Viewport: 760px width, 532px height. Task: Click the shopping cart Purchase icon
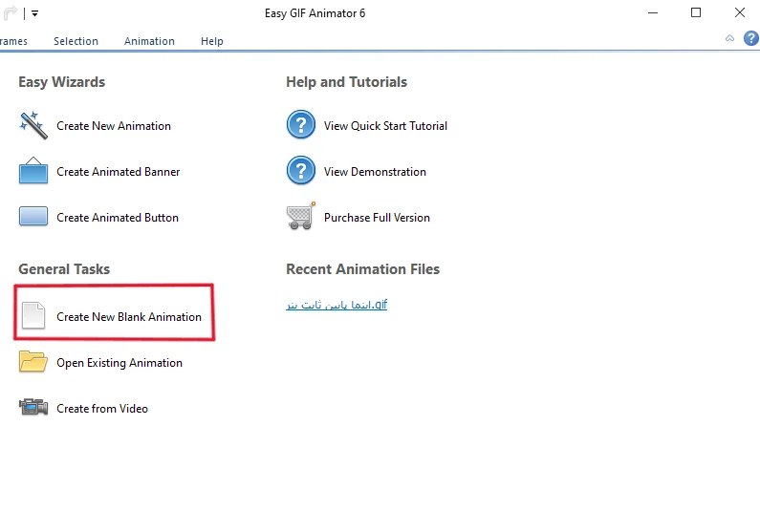click(300, 216)
